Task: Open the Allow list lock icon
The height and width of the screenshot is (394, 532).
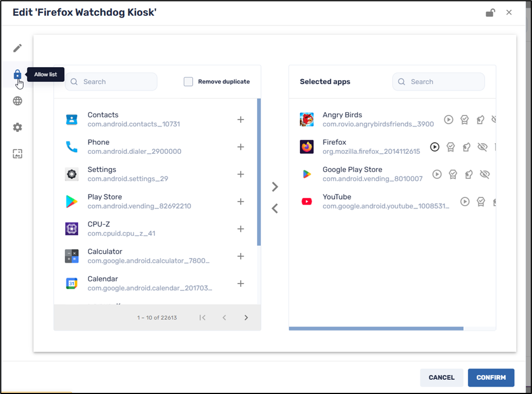Action: coord(17,74)
